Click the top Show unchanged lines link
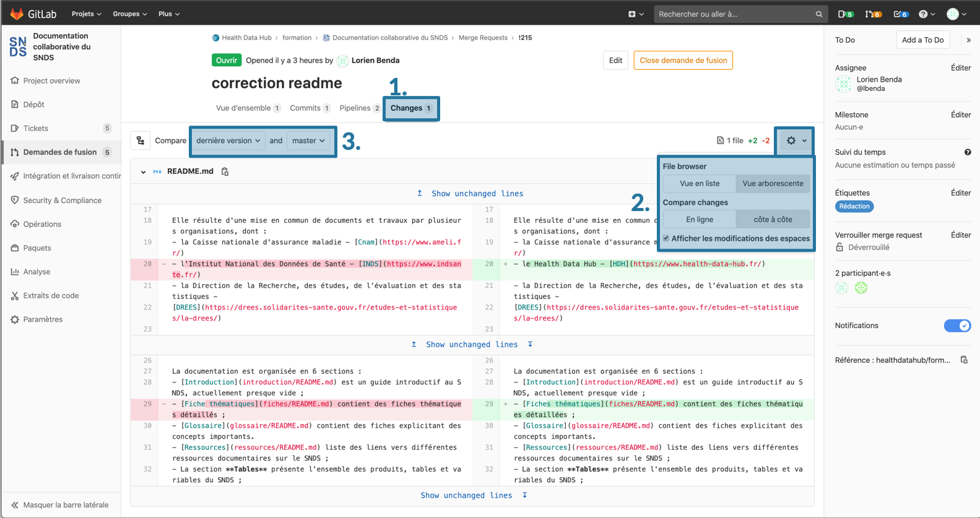 (477, 194)
